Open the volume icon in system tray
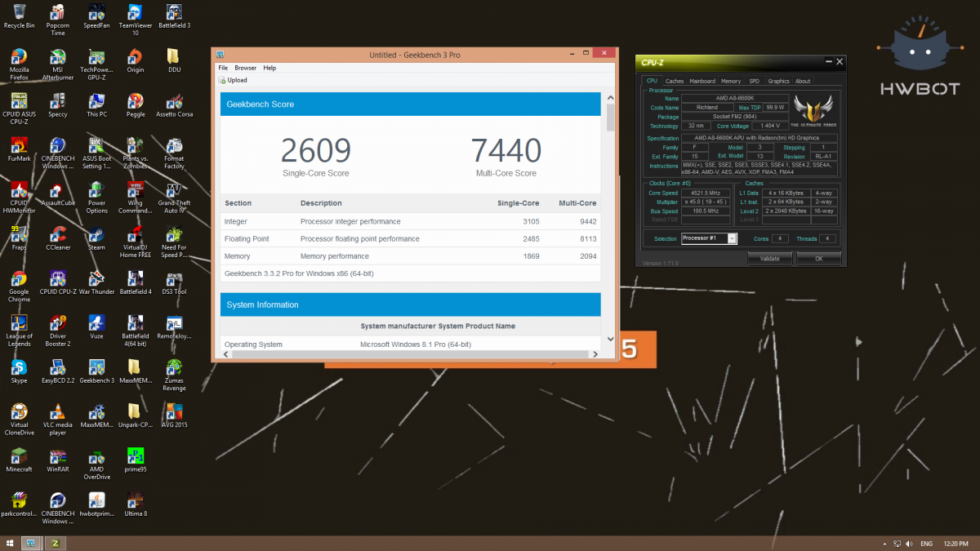The image size is (980, 551). coord(909,543)
